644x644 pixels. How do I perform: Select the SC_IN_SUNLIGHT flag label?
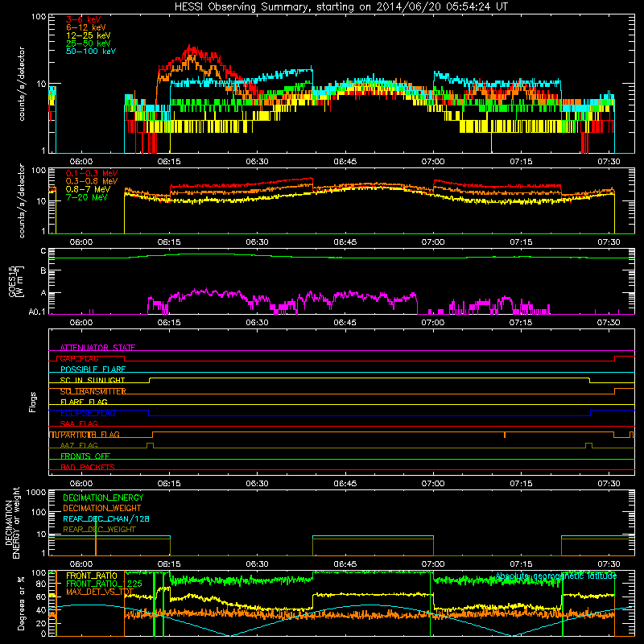point(93,380)
